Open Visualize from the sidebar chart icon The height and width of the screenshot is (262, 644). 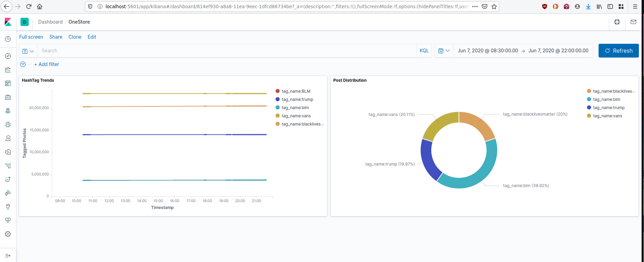[8, 70]
